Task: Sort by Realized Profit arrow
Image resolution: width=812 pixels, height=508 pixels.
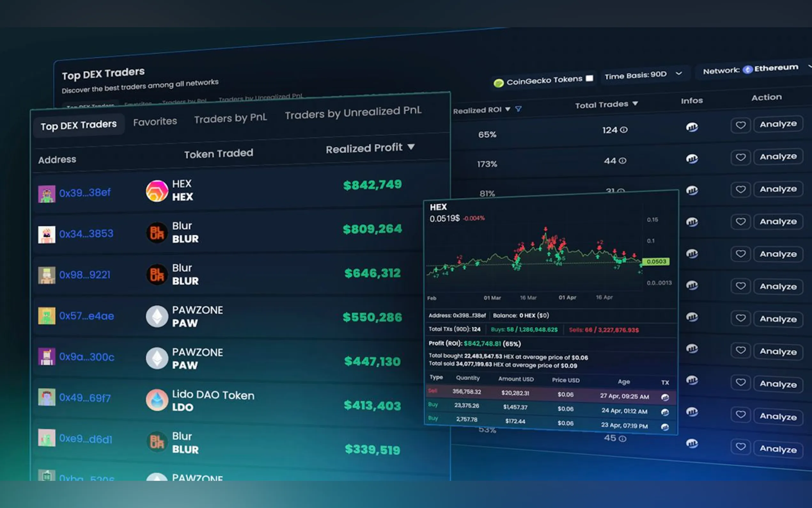Action: (x=411, y=147)
